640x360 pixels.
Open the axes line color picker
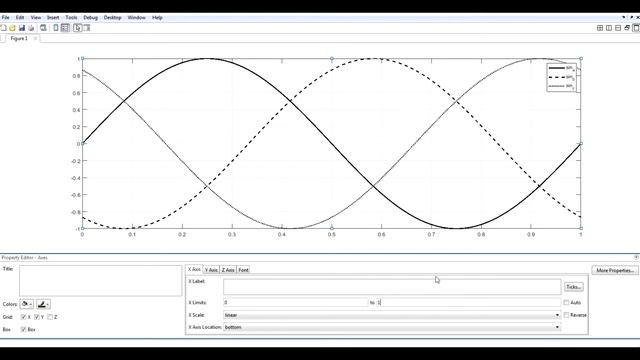[x=43, y=304]
